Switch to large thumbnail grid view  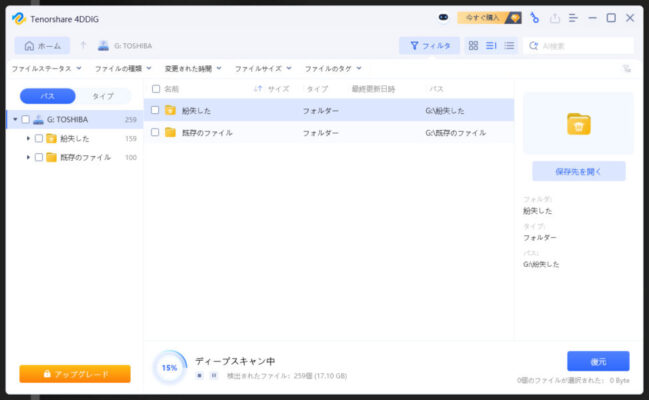(x=473, y=45)
